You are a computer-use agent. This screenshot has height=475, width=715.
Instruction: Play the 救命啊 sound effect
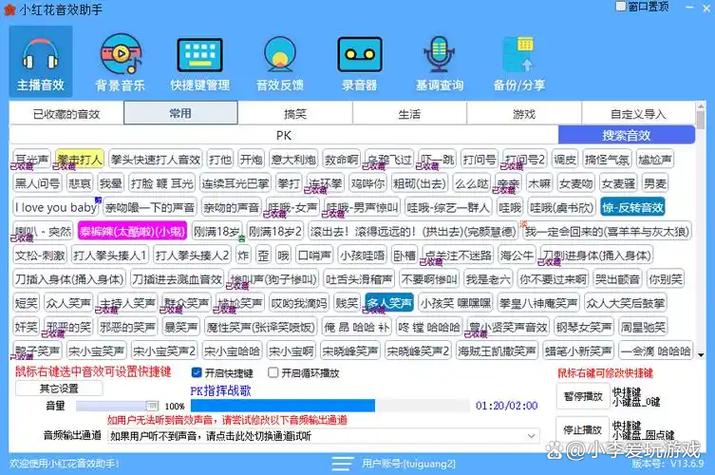(341, 159)
